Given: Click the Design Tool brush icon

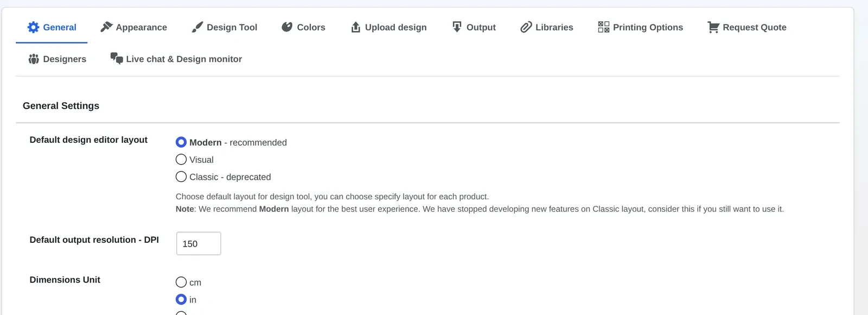Looking at the screenshot, I should (197, 27).
